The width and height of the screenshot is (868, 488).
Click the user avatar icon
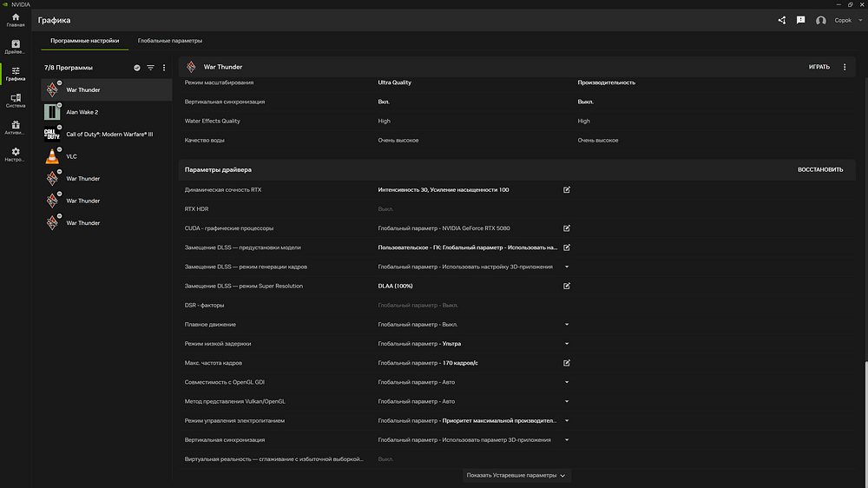[x=820, y=21]
